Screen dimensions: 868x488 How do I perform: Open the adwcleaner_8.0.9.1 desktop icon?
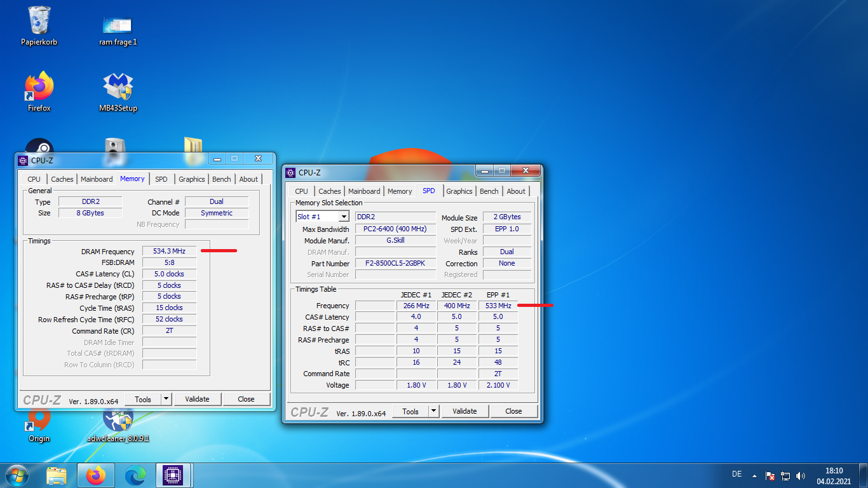coord(118,424)
